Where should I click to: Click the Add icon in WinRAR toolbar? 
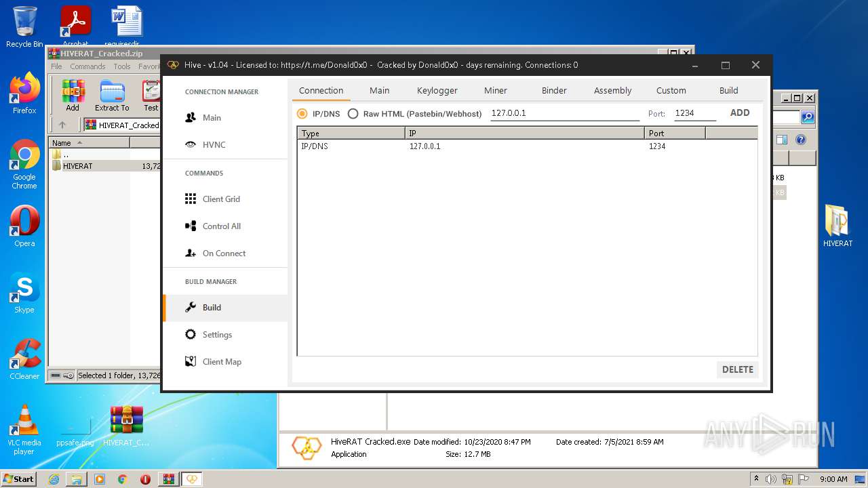[73, 96]
